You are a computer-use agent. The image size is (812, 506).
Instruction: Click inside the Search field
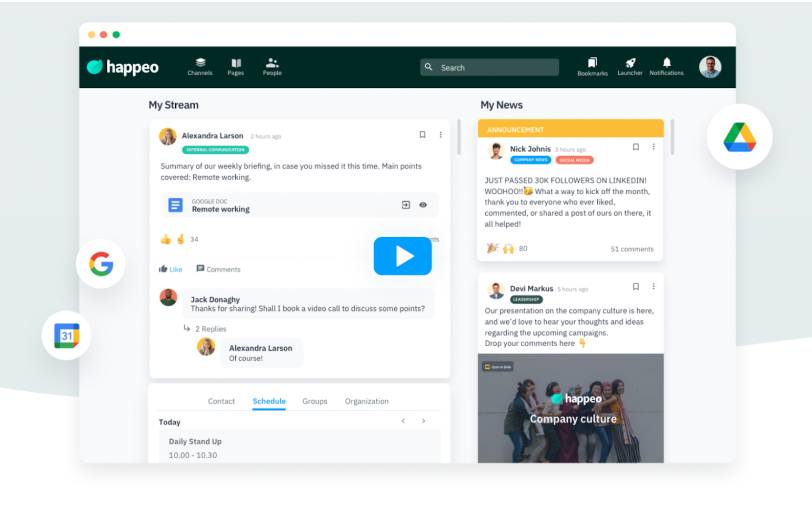(x=489, y=67)
